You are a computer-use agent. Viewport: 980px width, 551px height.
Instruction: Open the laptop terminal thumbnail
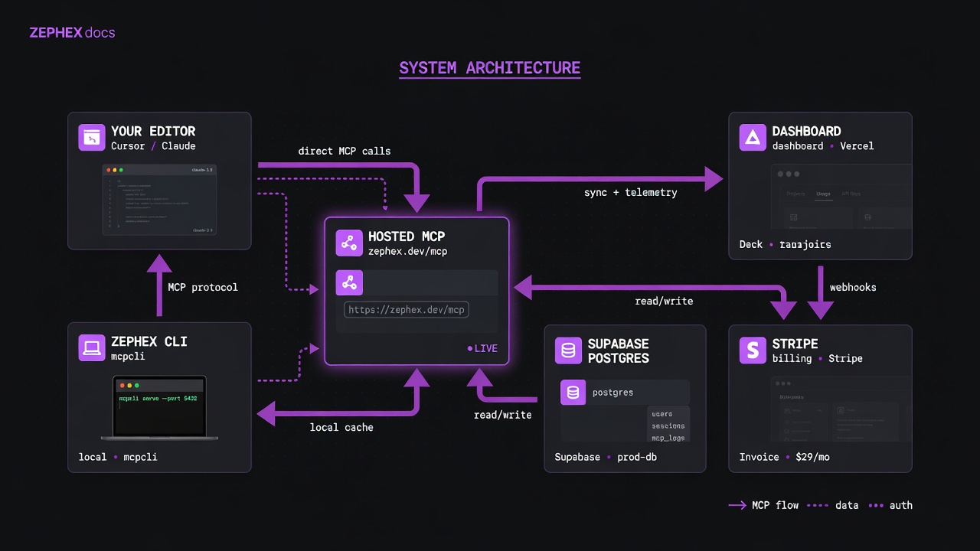(159, 407)
